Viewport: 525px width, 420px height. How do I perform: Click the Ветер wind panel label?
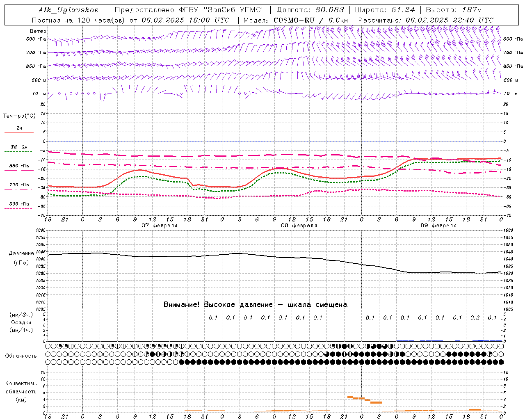(x=38, y=31)
